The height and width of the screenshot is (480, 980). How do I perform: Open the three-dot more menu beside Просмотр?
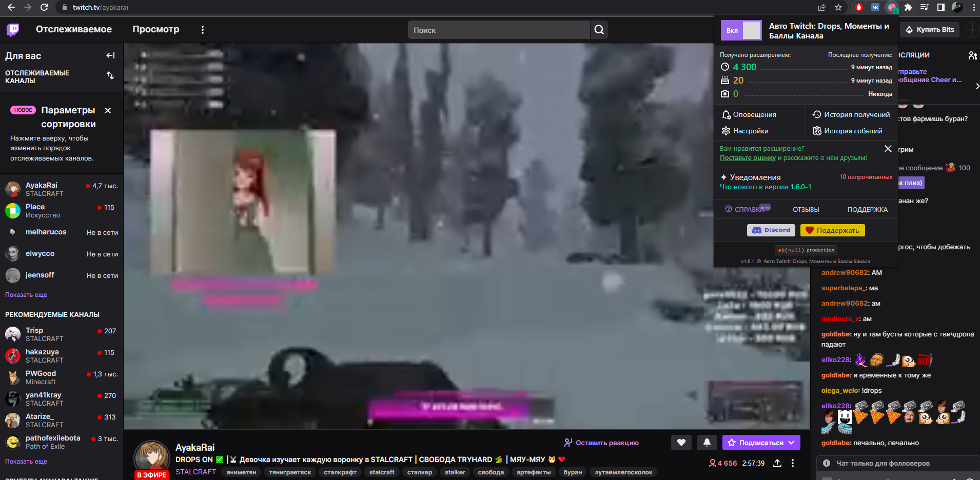(x=203, y=30)
